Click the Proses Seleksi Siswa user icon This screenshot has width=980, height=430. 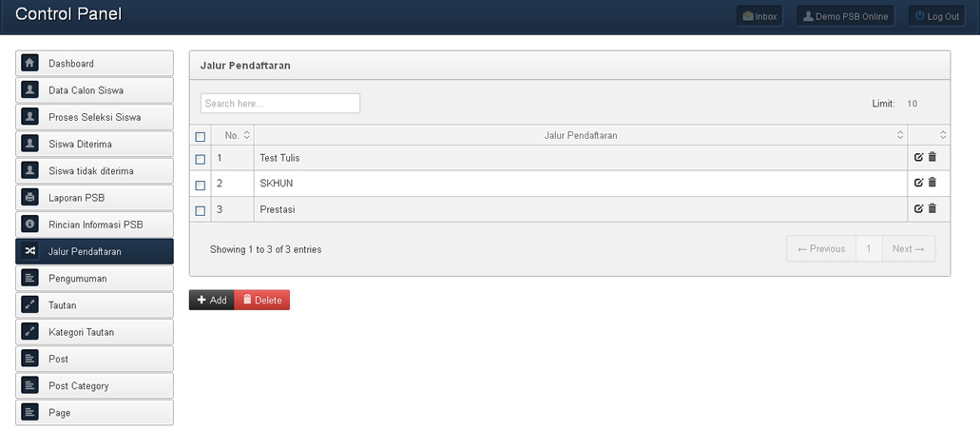pos(29,117)
